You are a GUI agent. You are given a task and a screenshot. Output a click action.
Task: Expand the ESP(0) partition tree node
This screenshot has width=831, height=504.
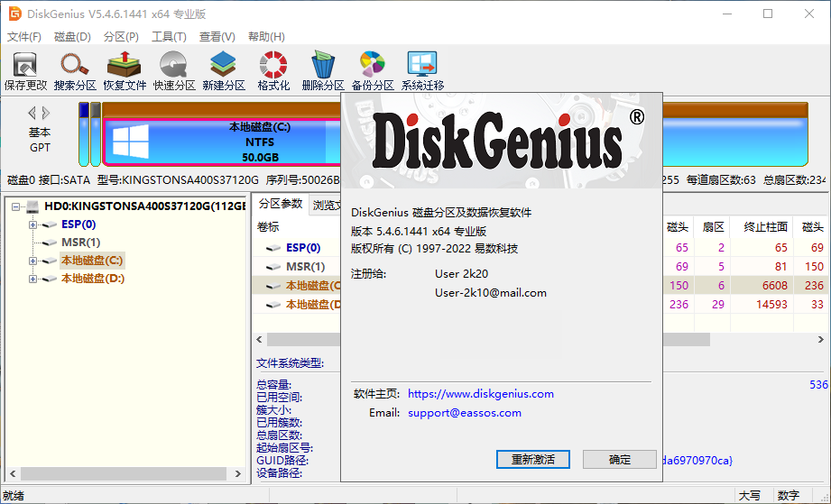click(34, 225)
